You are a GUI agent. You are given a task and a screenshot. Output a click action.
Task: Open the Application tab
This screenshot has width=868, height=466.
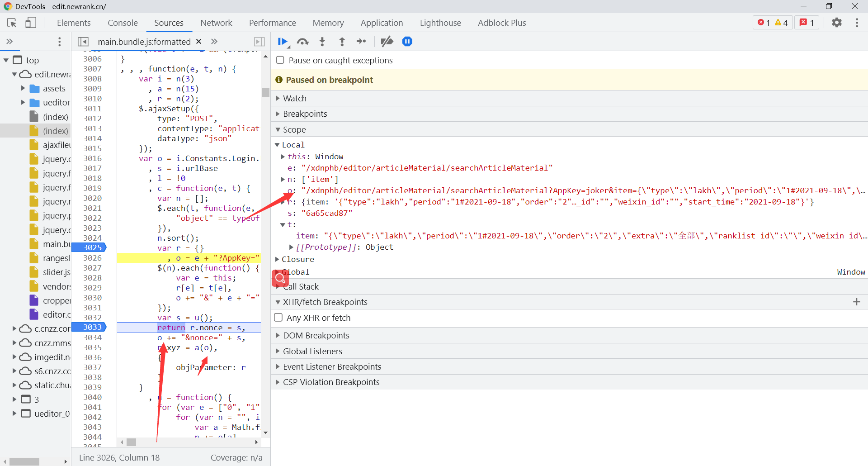pyautogui.click(x=382, y=23)
